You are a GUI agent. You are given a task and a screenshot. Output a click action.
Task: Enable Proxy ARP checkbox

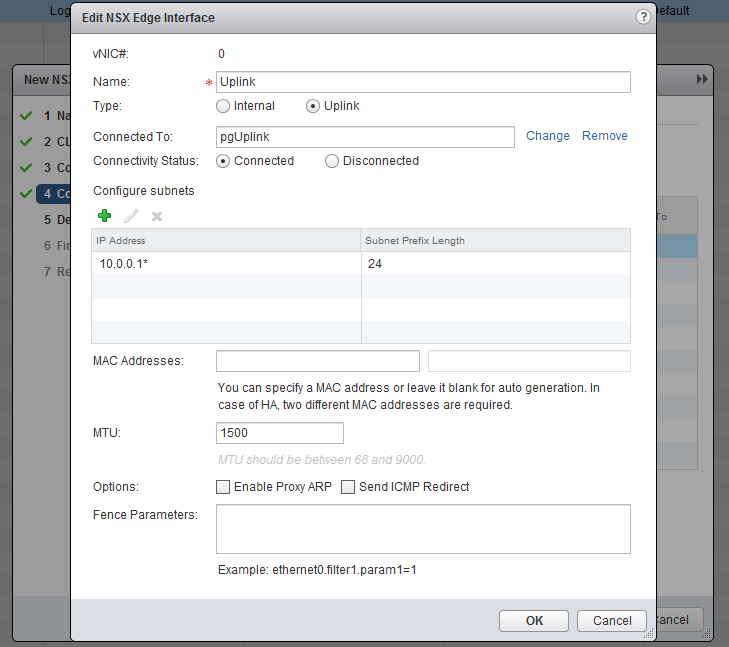click(x=223, y=487)
